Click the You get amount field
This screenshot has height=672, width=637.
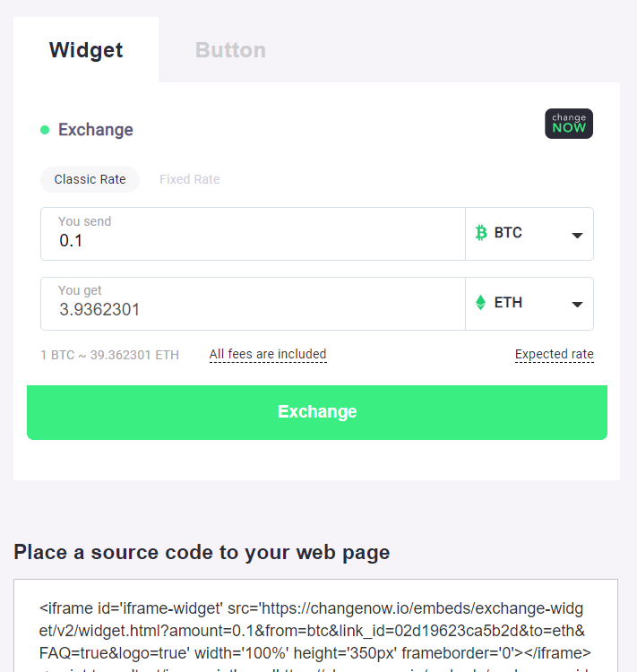253,304
